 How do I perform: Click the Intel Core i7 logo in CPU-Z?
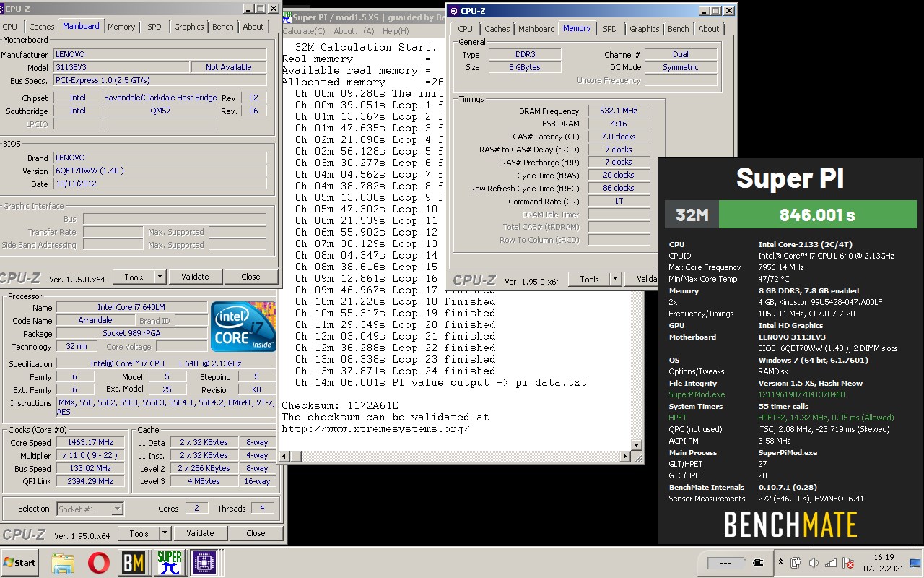243,327
